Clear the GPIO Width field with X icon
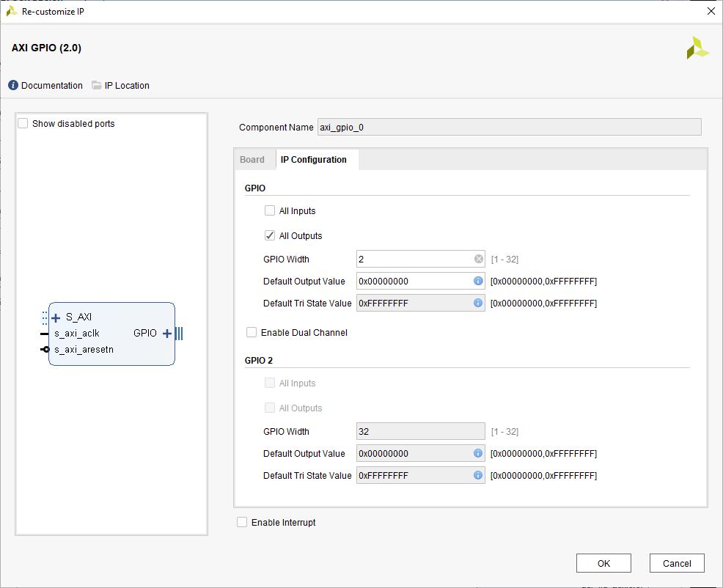This screenshot has width=723, height=588. 479,259
